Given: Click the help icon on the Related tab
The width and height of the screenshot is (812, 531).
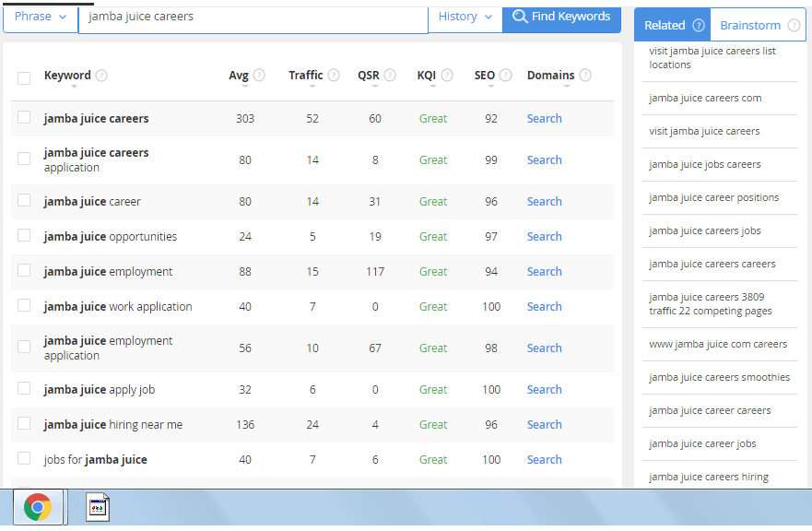Looking at the screenshot, I should tap(699, 26).
